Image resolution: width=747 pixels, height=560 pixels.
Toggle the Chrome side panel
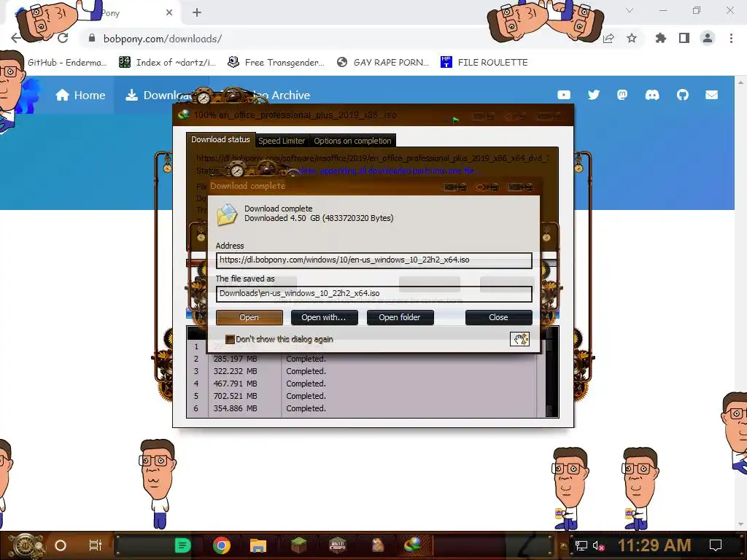(x=684, y=39)
